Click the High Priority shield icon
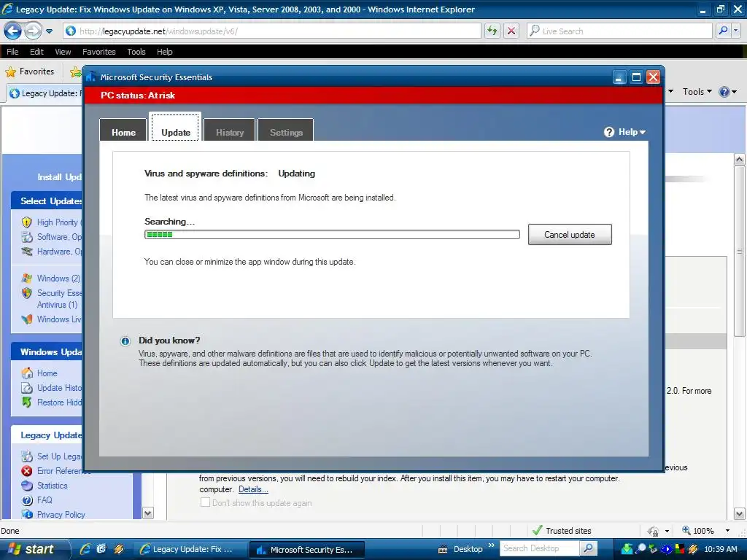 click(27, 222)
